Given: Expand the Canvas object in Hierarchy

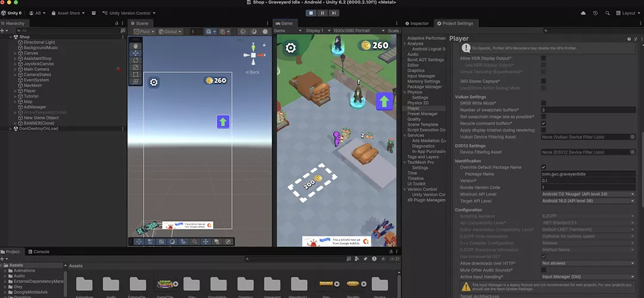Looking at the screenshot, I should [x=16, y=53].
